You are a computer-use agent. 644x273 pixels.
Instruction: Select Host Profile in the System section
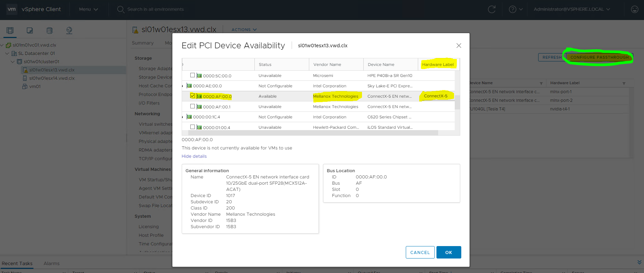[151, 235]
